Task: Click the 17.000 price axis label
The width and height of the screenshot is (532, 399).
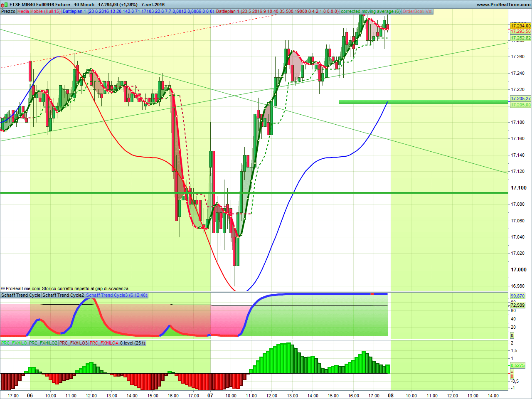Action: (x=519, y=270)
